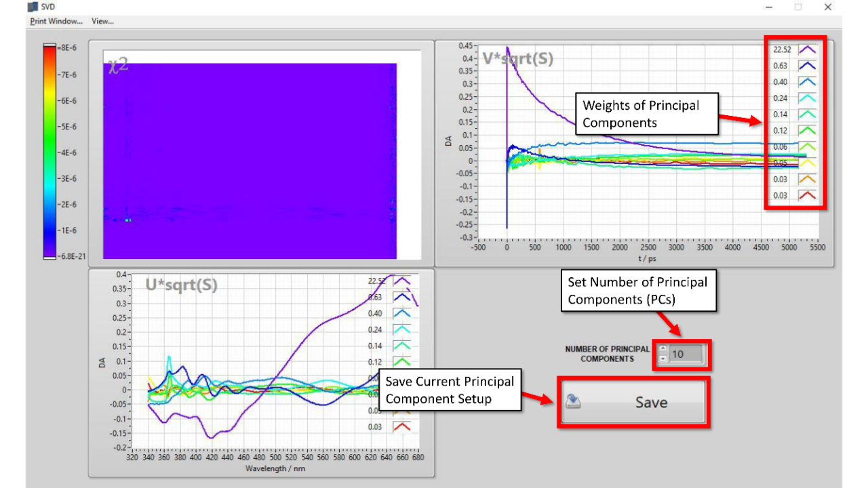Close the SVD window
This screenshot has width=868, height=488.
click(x=828, y=7)
